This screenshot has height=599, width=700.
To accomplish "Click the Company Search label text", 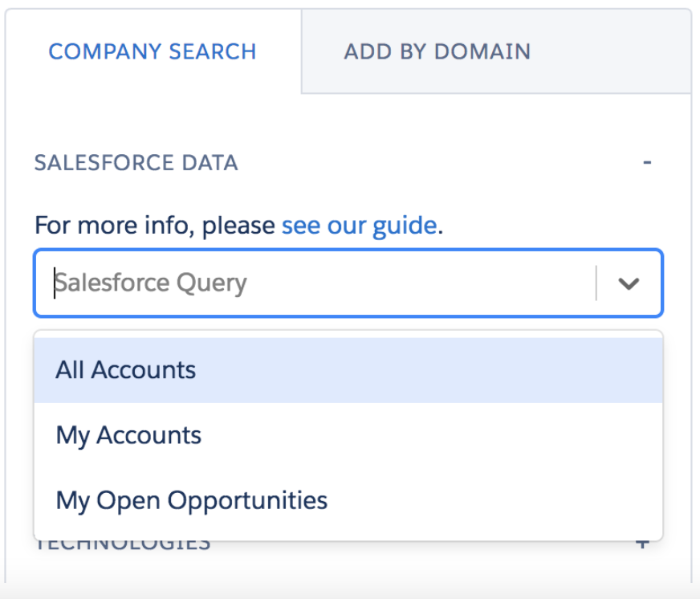I will tap(153, 51).
